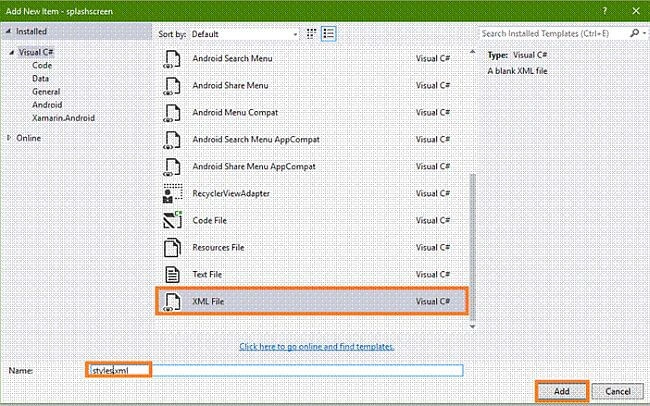Select the Code File template icon

coord(172,220)
